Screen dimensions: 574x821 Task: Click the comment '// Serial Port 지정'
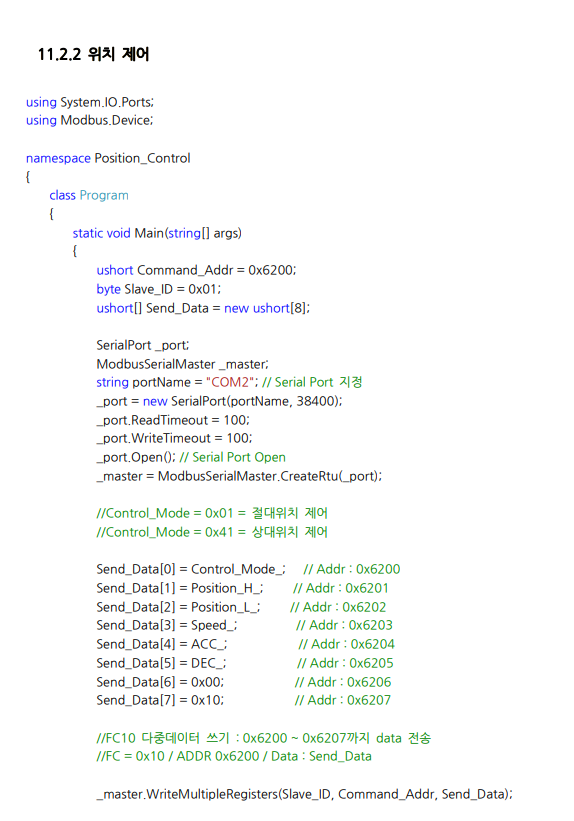[312, 382]
